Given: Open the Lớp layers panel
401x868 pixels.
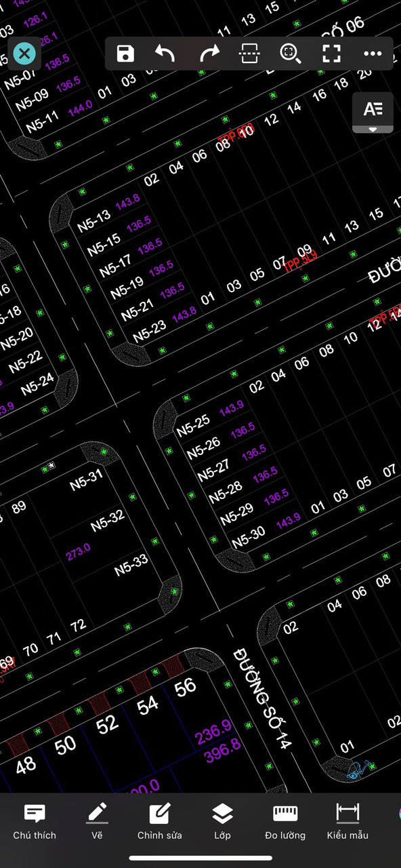Looking at the screenshot, I should click(222, 821).
